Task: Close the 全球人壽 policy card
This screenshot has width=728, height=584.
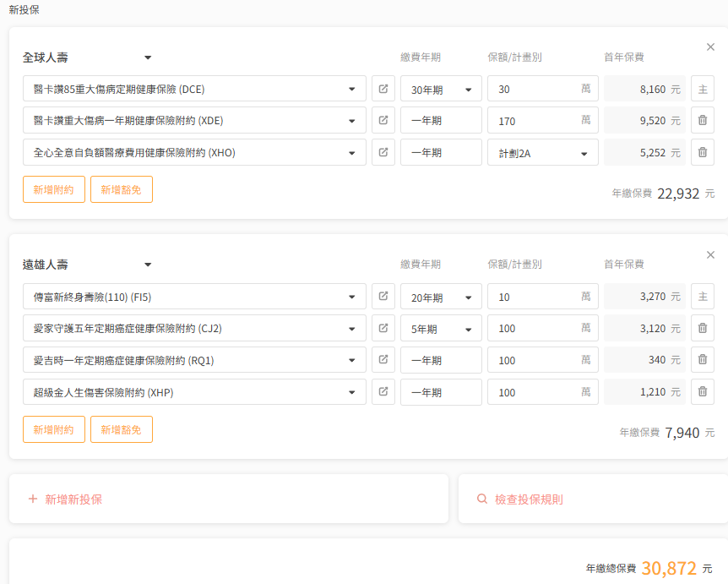Action: pos(710,47)
